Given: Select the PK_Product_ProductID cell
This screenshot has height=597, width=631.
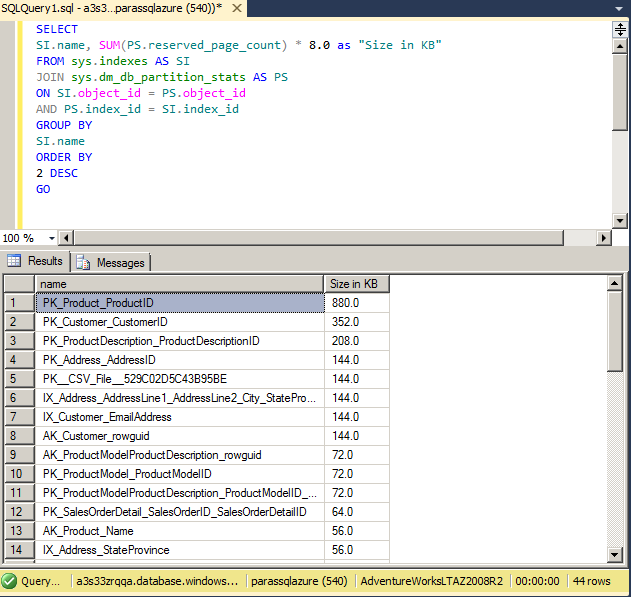Looking at the screenshot, I should 180,303.
